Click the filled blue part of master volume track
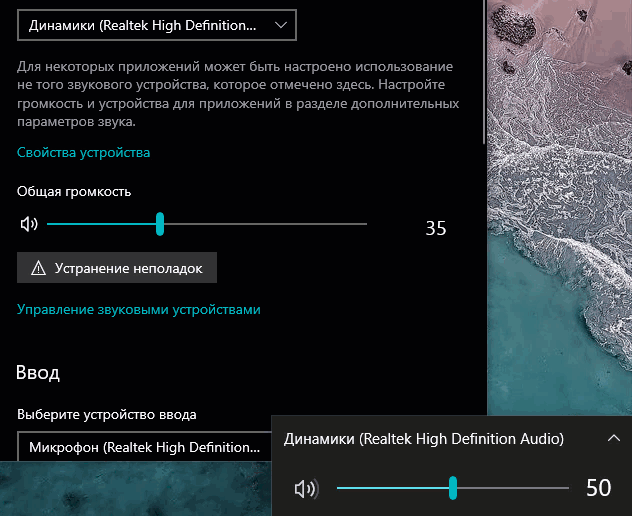Screen dimensions: 632x516 pos(100,224)
